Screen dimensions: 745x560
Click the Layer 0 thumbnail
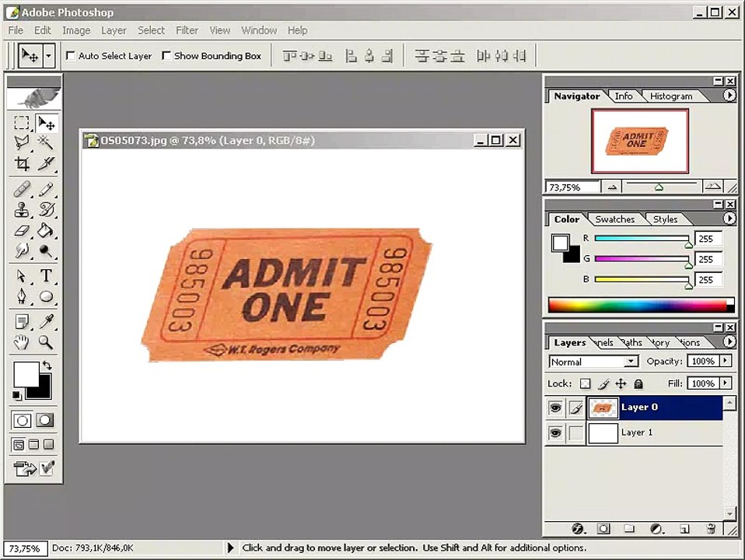pyautogui.click(x=603, y=408)
